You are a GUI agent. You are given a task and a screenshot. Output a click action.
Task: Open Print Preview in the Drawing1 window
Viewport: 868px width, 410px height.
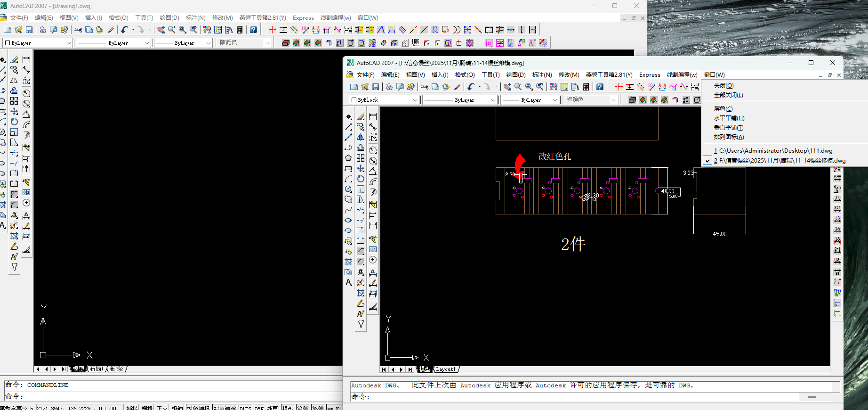tap(53, 30)
